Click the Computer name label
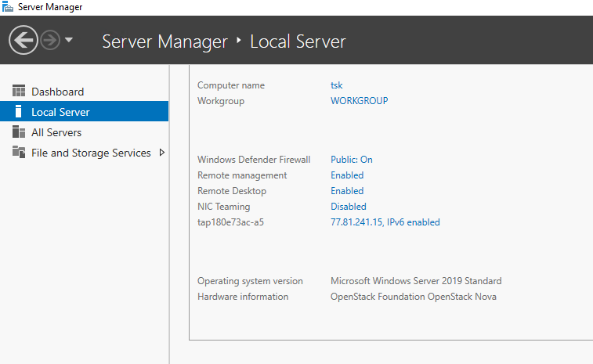The height and width of the screenshot is (364, 593). pyautogui.click(x=231, y=85)
